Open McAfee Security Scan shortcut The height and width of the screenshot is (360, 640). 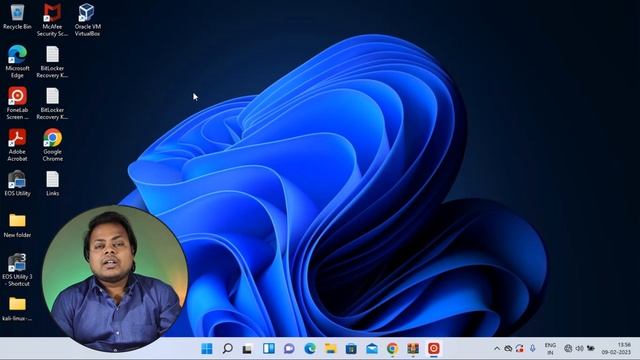52,20
